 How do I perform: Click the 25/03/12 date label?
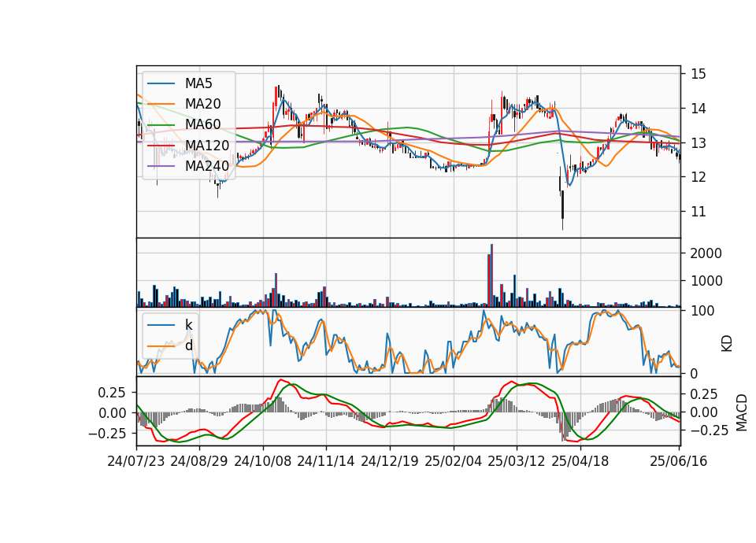click(517, 461)
